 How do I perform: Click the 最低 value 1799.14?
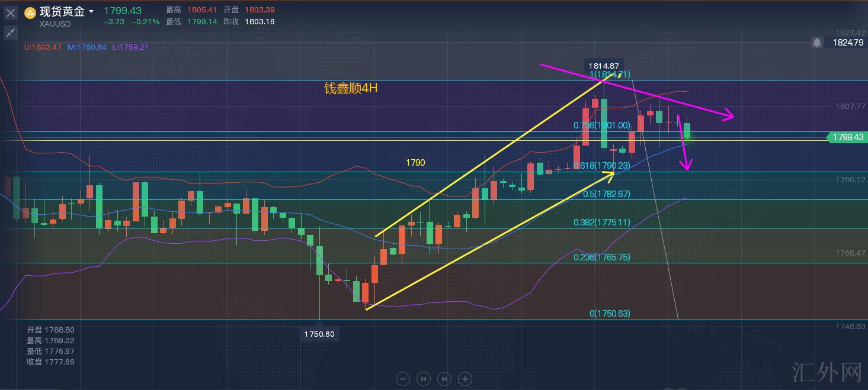tap(201, 22)
